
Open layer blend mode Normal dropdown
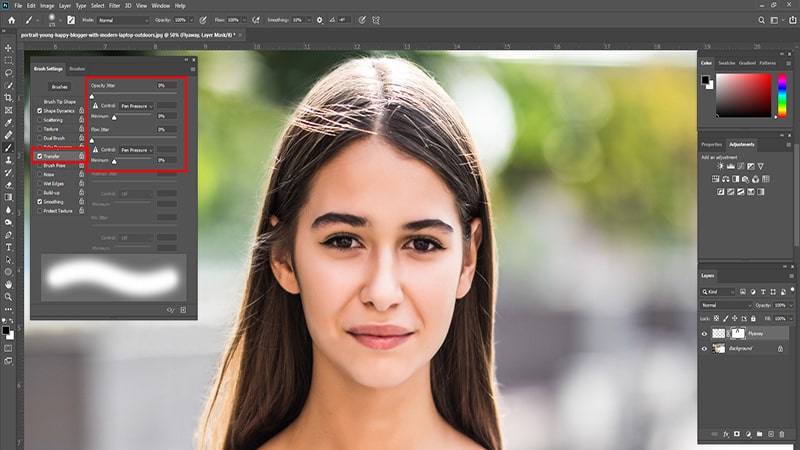click(727, 305)
